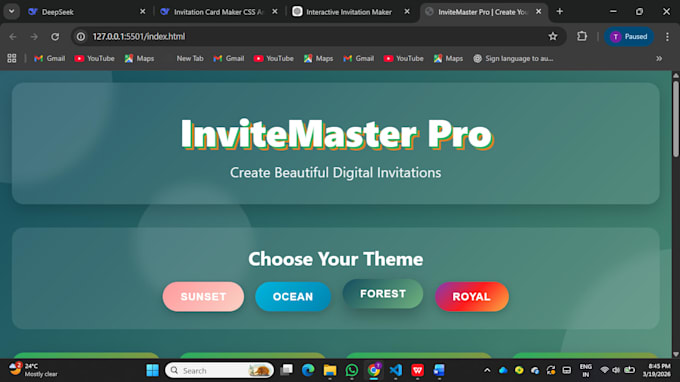Open the battery status tray icon
680x382 pixels.
pyautogui.click(x=629, y=370)
